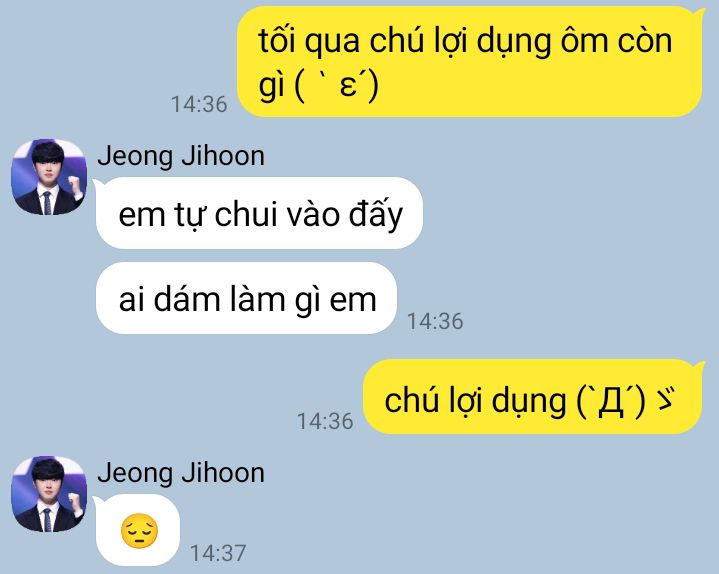This screenshot has width=719, height=574.
Task: Click the words 'tối qua' in top message
Action: (x=309, y=42)
